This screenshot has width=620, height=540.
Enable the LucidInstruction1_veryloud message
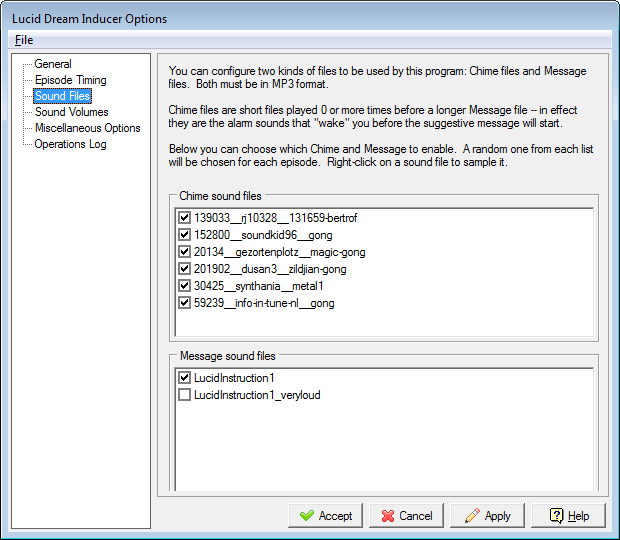(184, 395)
